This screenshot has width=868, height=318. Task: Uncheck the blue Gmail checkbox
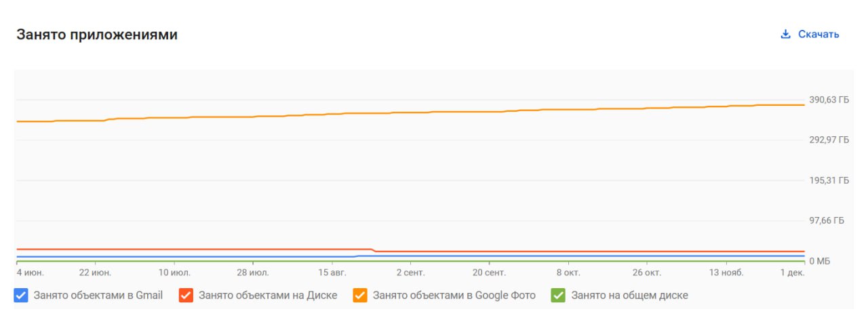21,296
